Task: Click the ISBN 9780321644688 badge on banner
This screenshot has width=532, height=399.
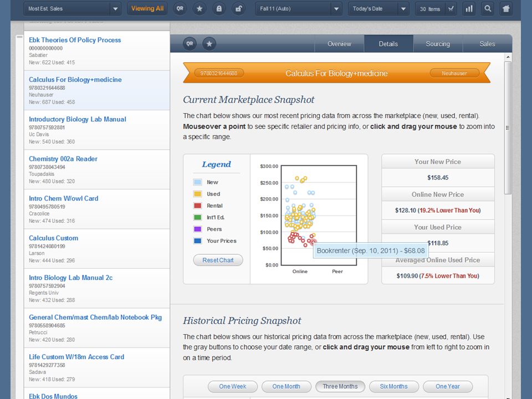Action: pos(219,73)
